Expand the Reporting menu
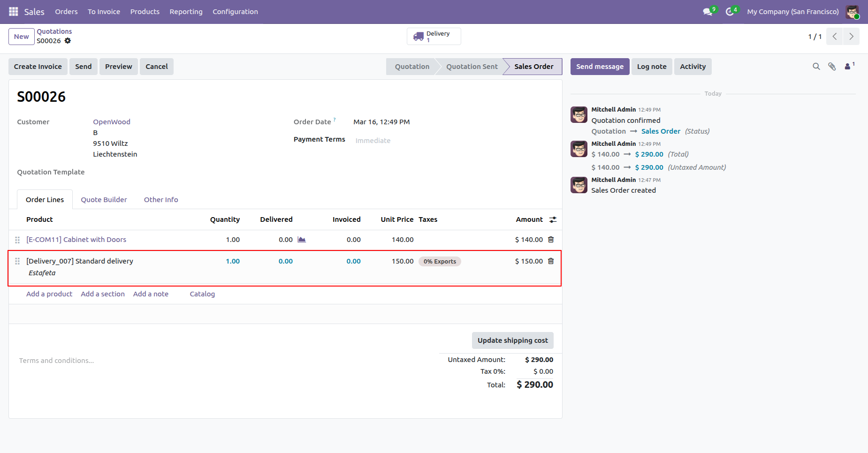This screenshot has width=868, height=453. coord(186,12)
